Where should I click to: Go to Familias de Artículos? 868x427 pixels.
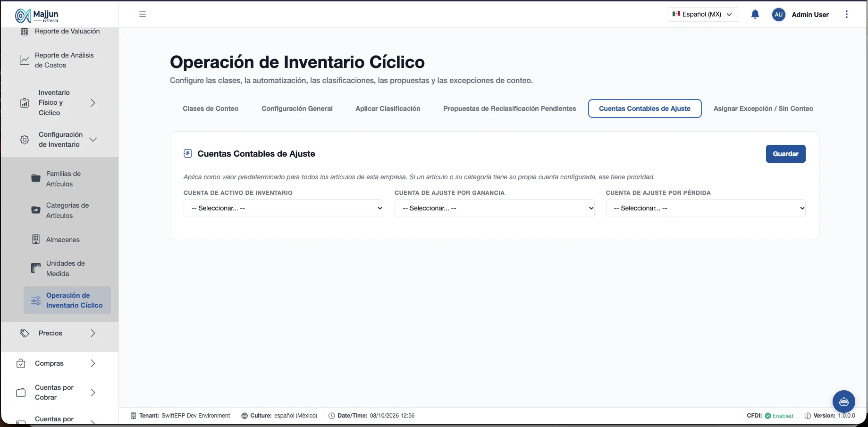click(63, 179)
